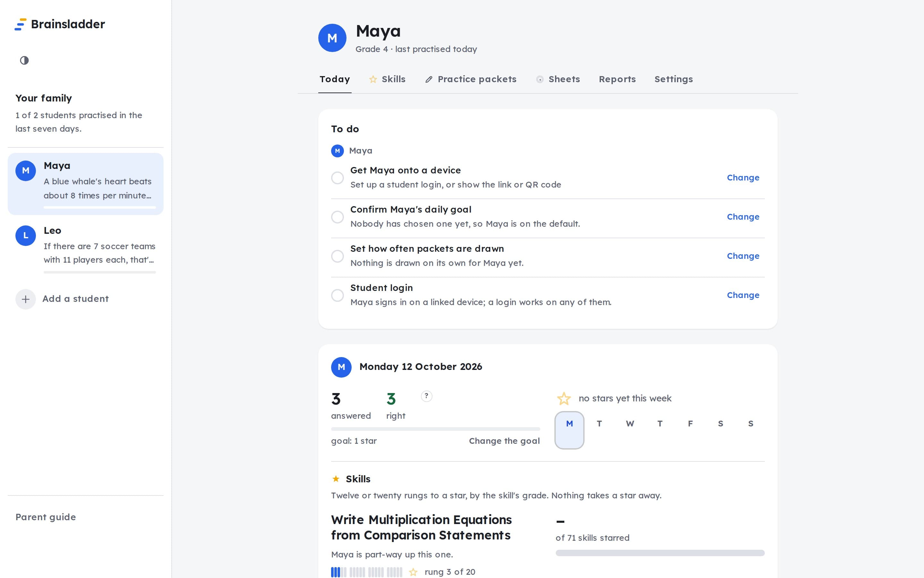
Task: Click the star icon beside rung 3 of 20
Action: pos(413,572)
